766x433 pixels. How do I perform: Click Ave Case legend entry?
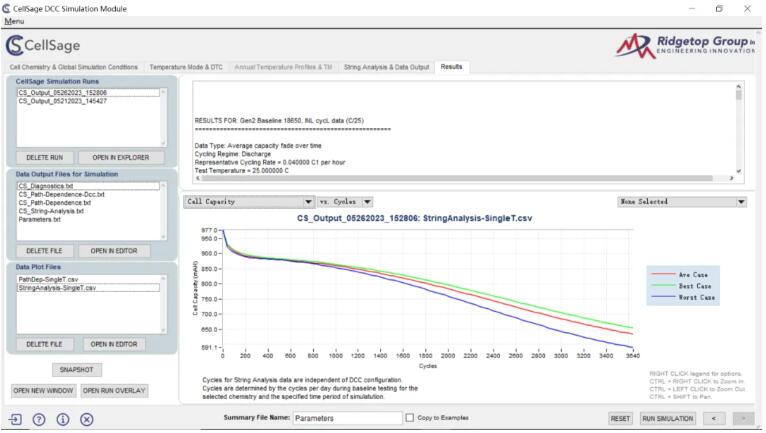680,275
